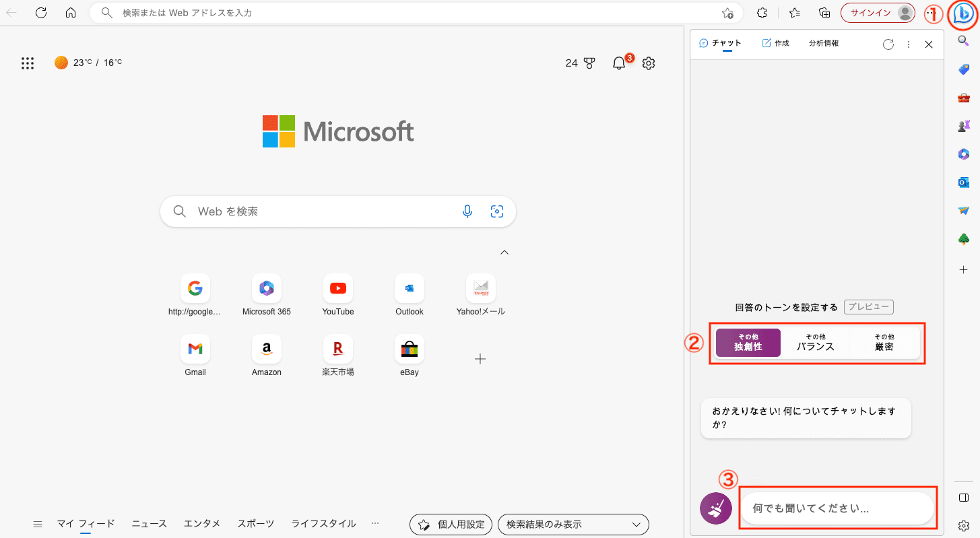Select the エンタメ feed tab
This screenshot has height=538, width=980.
pyautogui.click(x=202, y=523)
